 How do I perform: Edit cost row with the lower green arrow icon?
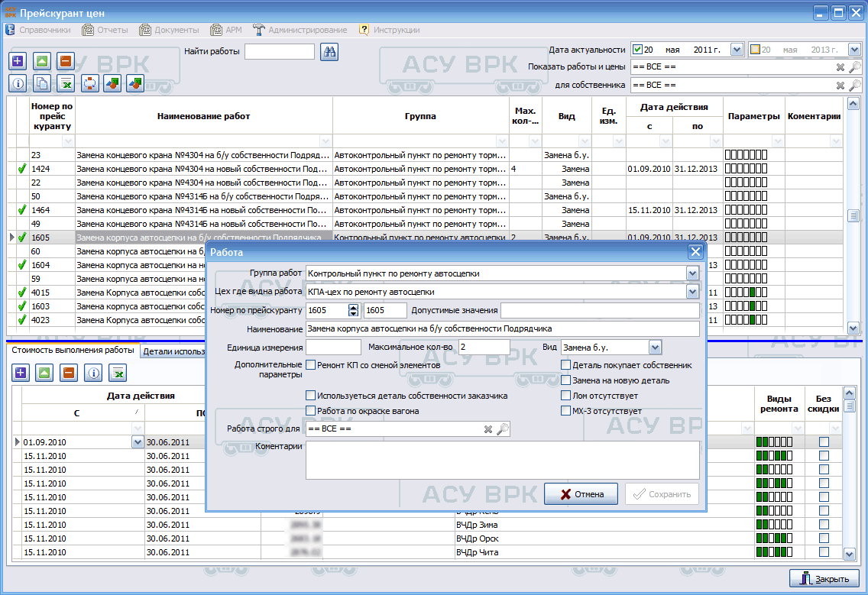tap(44, 373)
